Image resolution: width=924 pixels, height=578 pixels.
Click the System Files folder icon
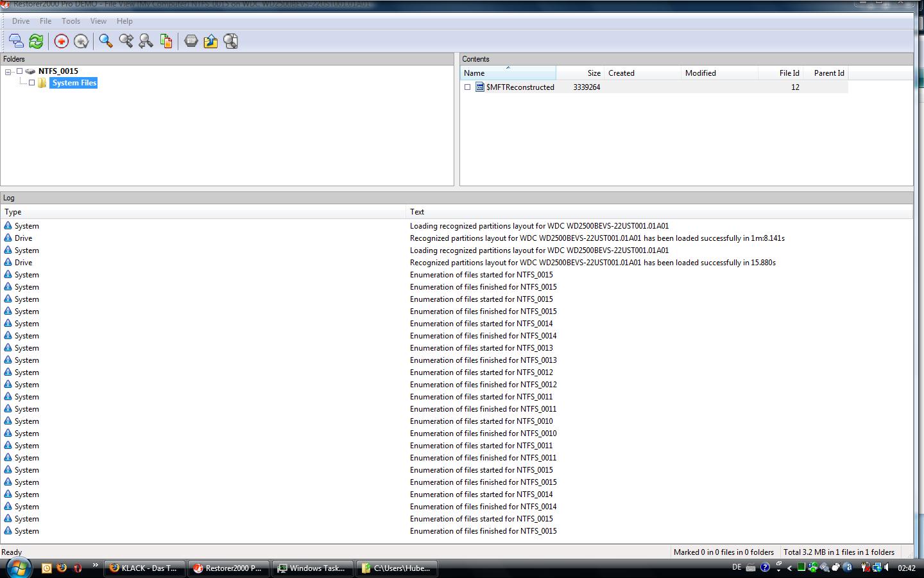click(x=42, y=83)
